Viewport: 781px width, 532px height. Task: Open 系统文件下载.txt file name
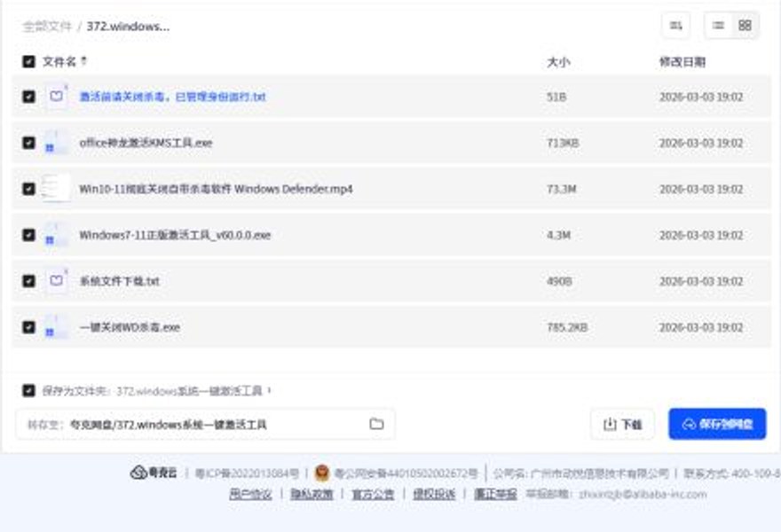[120, 281]
